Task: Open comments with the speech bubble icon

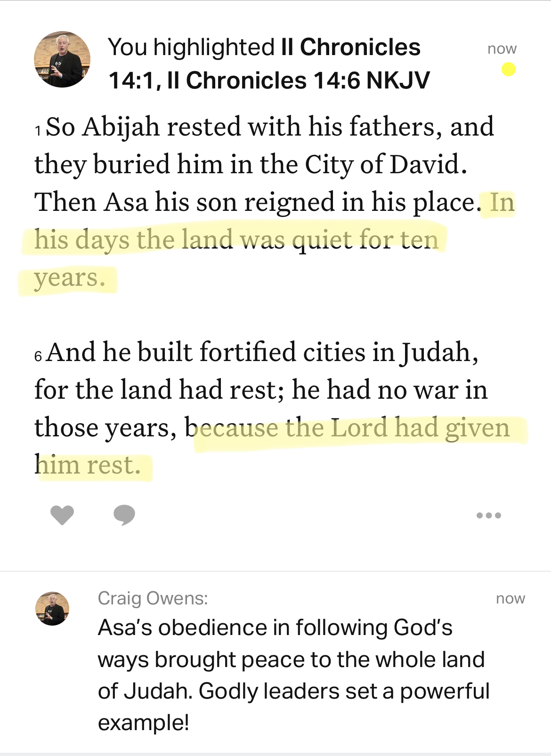Action: point(124,515)
